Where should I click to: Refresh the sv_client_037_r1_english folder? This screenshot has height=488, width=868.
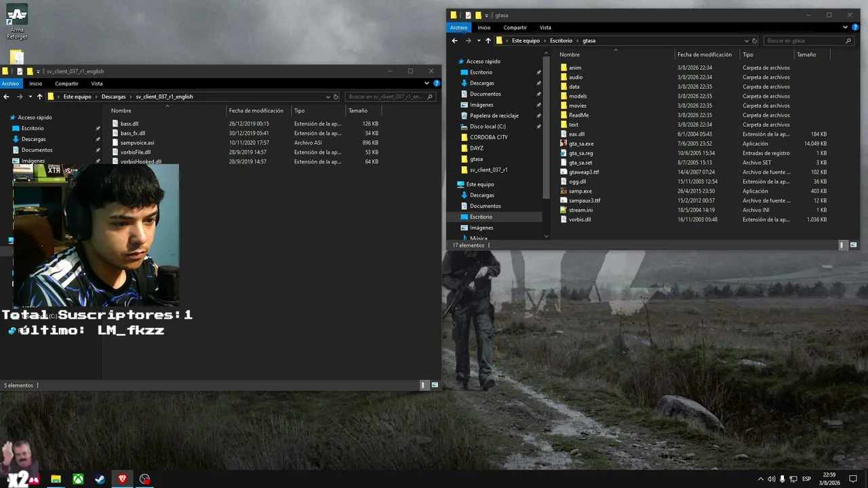[x=336, y=97]
